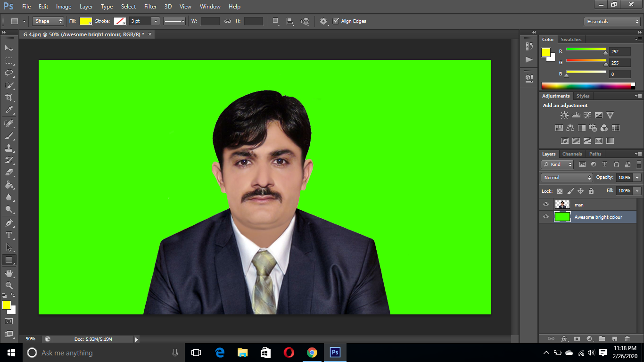Click the Delete layer trash icon
This screenshot has width=644, height=362.
pyautogui.click(x=627, y=339)
